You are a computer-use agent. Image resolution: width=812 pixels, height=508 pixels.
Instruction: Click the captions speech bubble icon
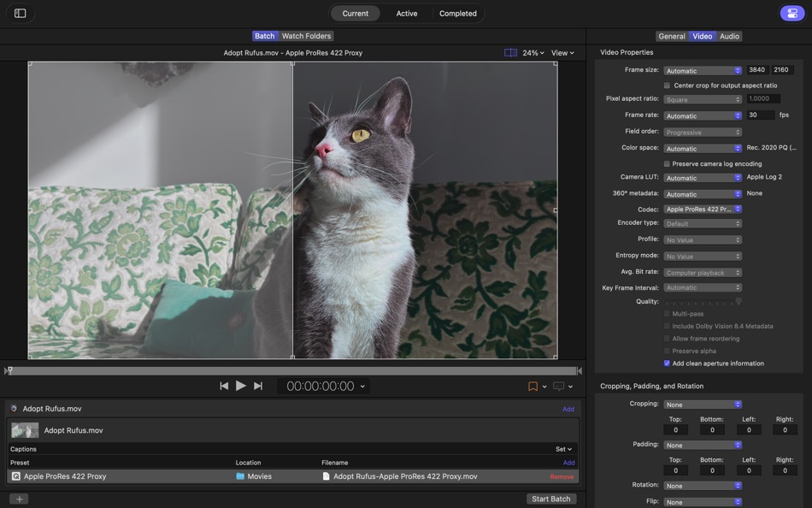pos(559,387)
